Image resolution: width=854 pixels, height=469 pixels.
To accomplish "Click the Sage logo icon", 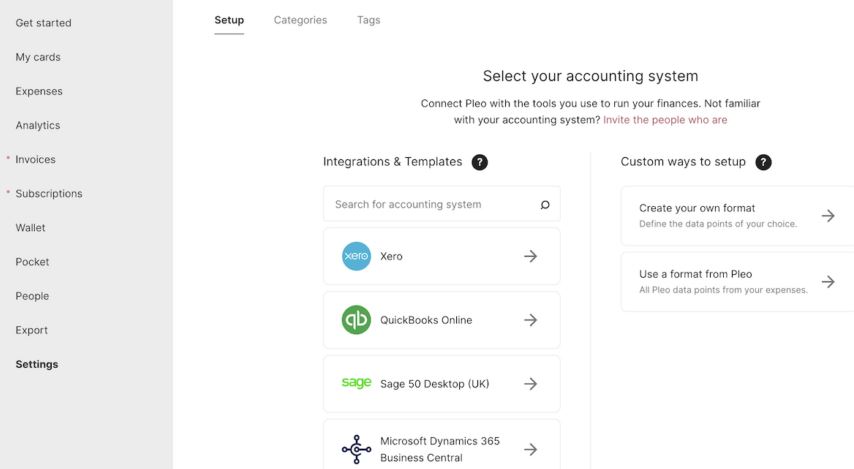I will pos(356,383).
